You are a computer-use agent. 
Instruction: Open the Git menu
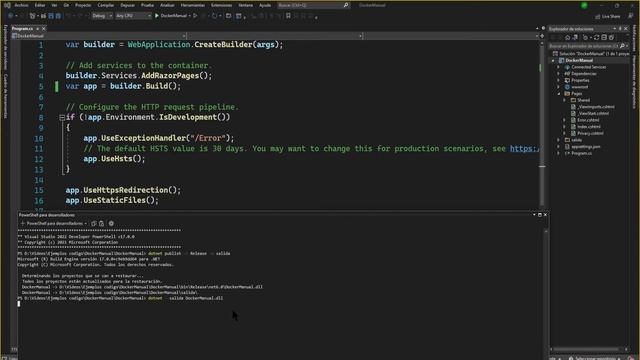[66, 5]
